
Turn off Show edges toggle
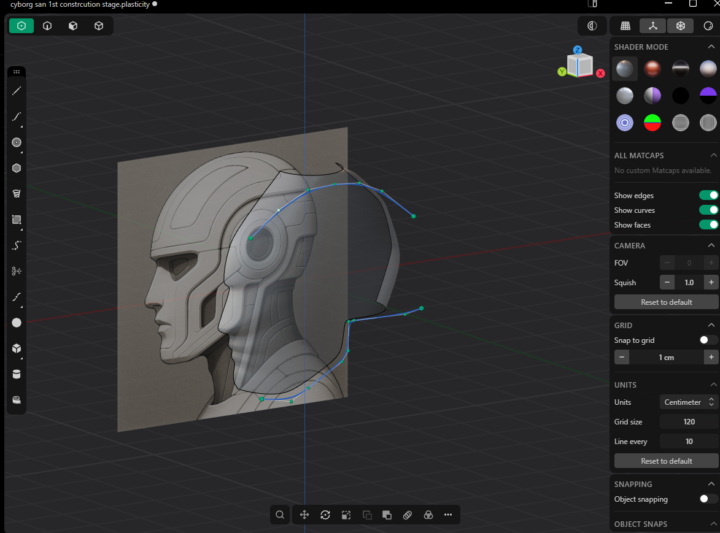coord(708,196)
